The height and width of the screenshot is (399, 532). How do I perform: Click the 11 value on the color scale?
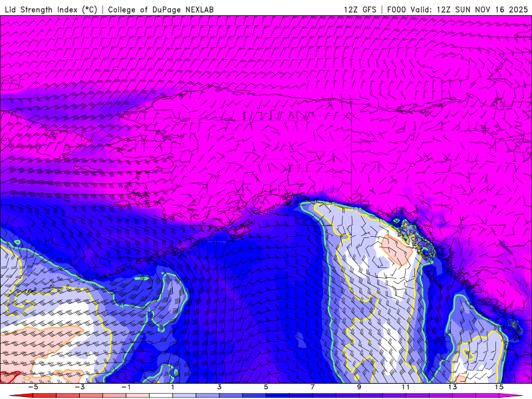coord(406,387)
